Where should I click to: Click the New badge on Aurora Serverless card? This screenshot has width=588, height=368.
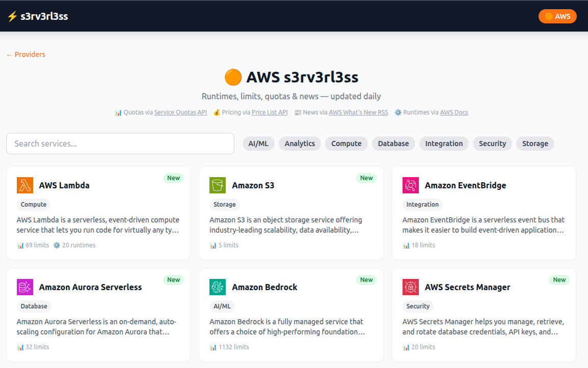click(174, 280)
